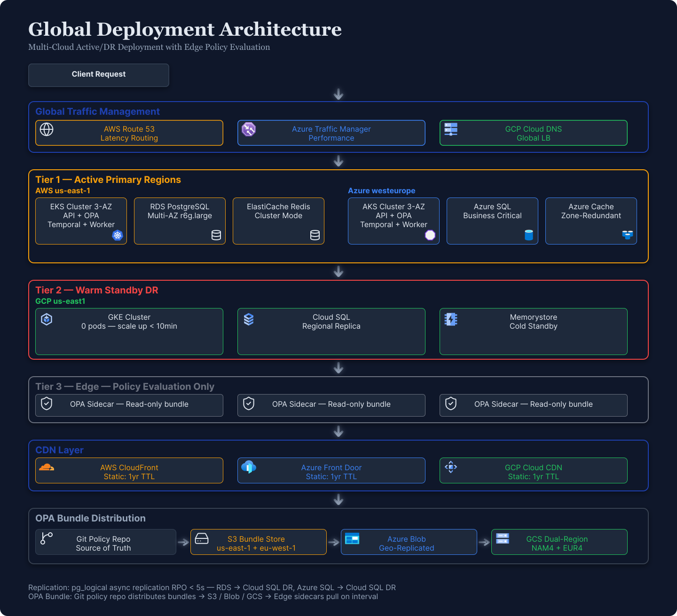Click the GCP Cloud DNS icon
The height and width of the screenshot is (616, 677).
pos(451,129)
